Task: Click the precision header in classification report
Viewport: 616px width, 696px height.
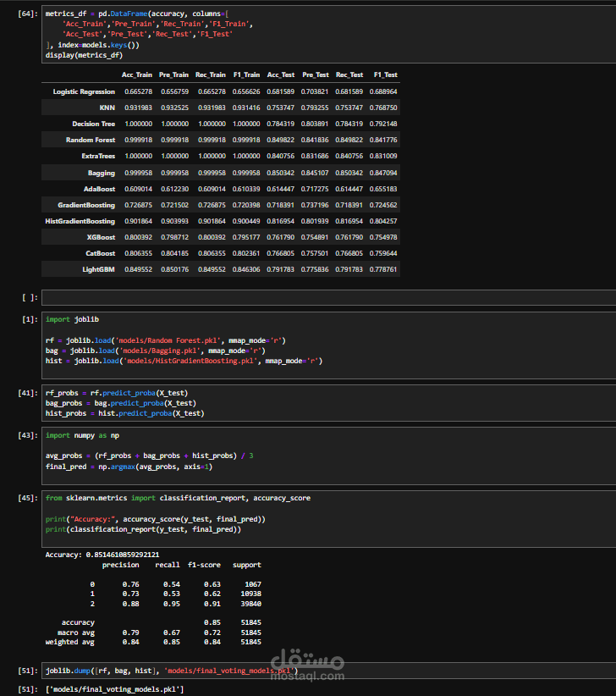Action: coord(121,565)
